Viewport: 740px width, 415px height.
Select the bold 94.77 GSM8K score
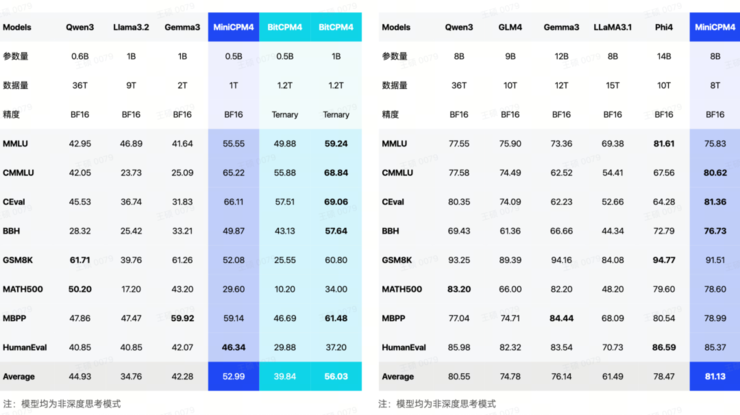coord(664,260)
